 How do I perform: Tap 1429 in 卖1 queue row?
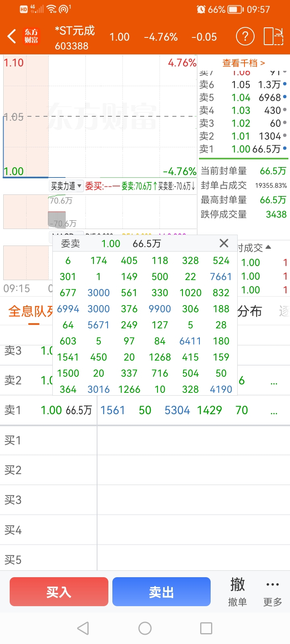pyautogui.click(x=209, y=410)
